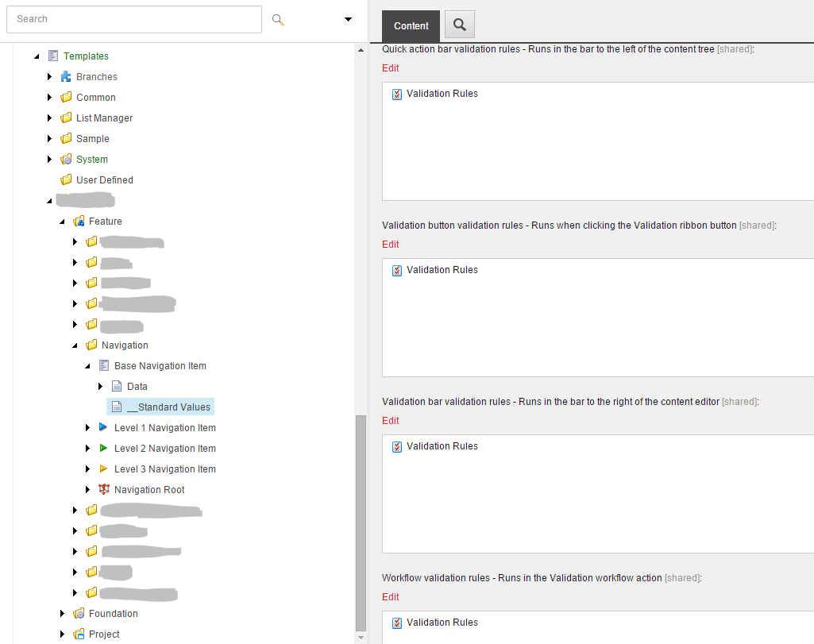Image resolution: width=814 pixels, height=644 pixels.
Task: Expand the Common folder
Action: pyautogui.click(x=49, y=98)
